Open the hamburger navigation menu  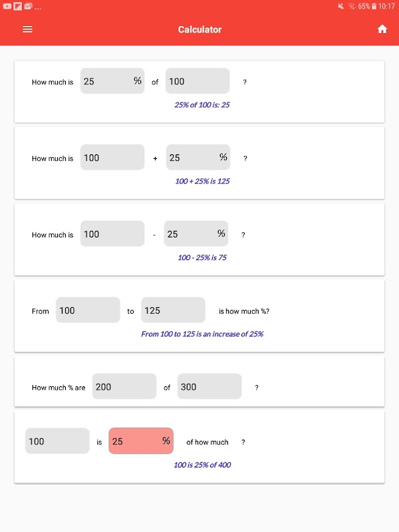tap(27, 29)
